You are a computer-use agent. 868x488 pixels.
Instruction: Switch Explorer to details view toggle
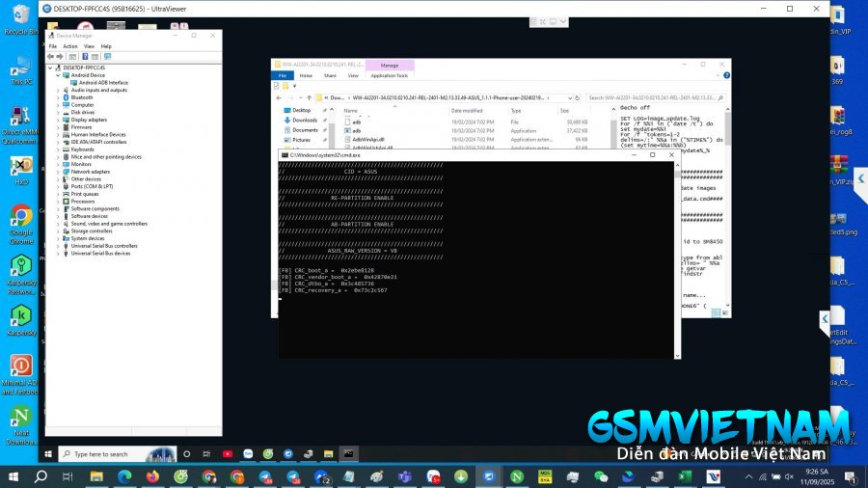(716, 313)
